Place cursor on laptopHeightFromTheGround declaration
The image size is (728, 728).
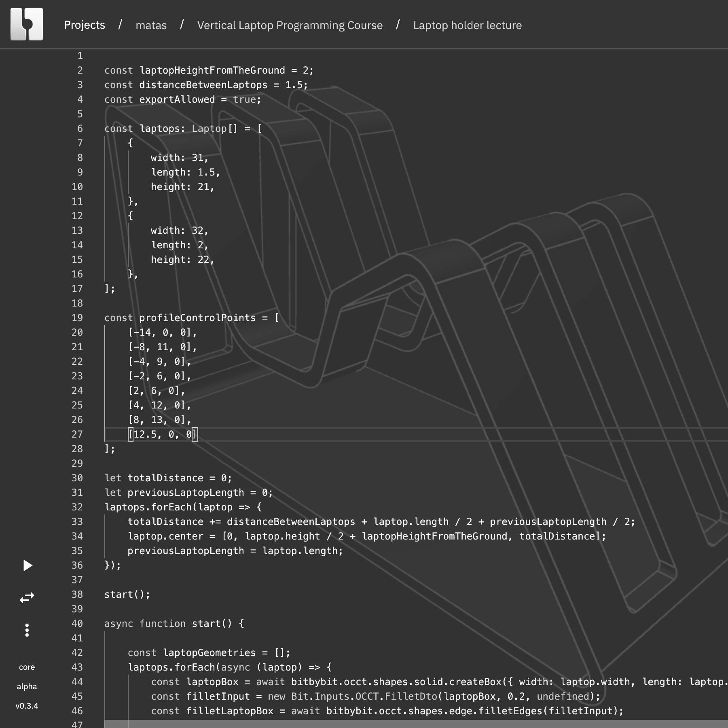[x=209, y=70]
